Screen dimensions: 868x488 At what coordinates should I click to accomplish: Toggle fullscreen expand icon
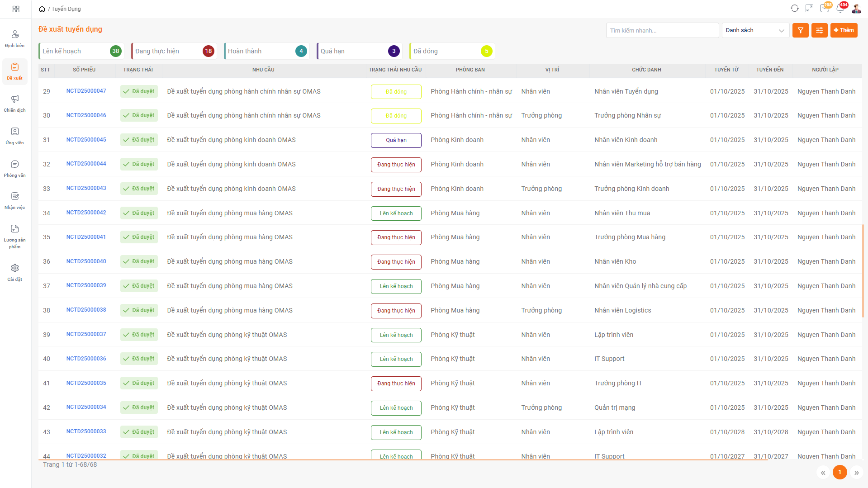tap(810, 9)
